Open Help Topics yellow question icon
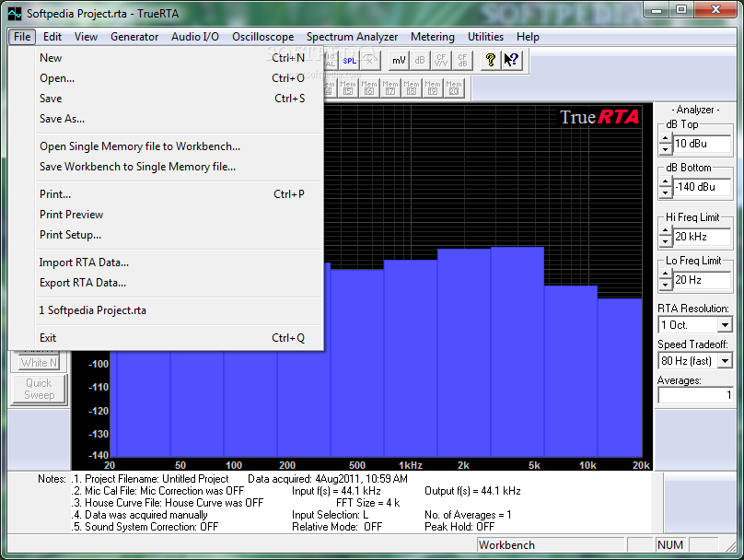The width and height of the screenshot is (744, 560). pyautogui.click(x=491, y=60)
